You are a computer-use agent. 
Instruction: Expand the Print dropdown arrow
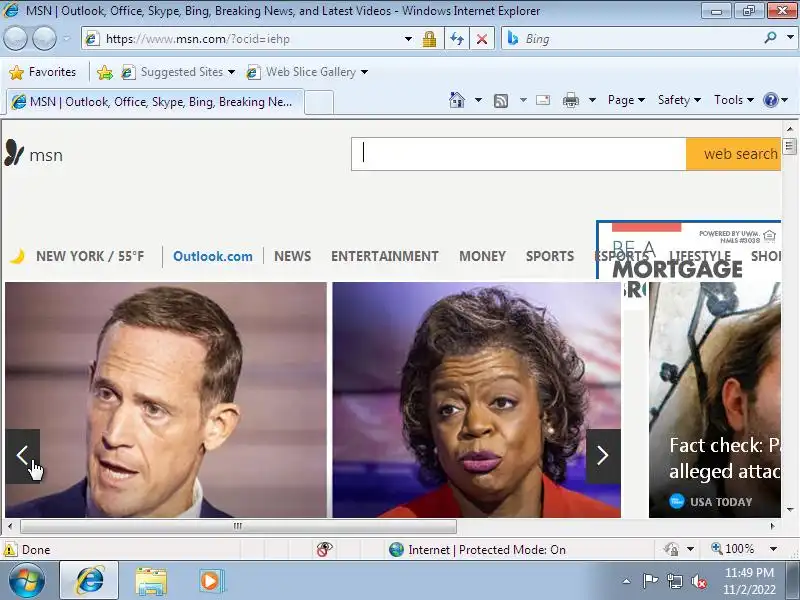(592, 100)
